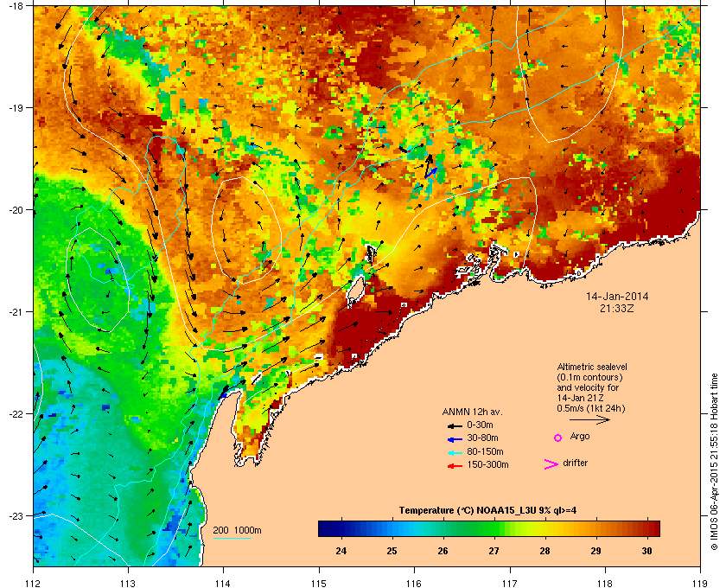This screenshot has width=726, height=588.
Task: Click the '0.5m/s (1kt 24h)' text
Action: (x=591, y=409)
